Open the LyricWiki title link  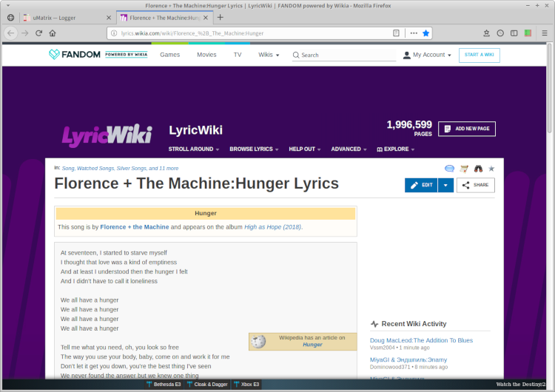(196, 130)
